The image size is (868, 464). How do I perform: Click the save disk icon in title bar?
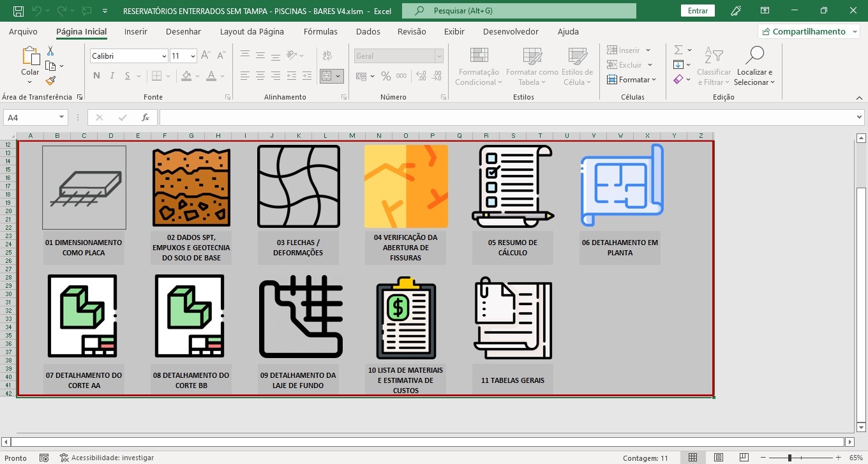(x=19, y=11)
